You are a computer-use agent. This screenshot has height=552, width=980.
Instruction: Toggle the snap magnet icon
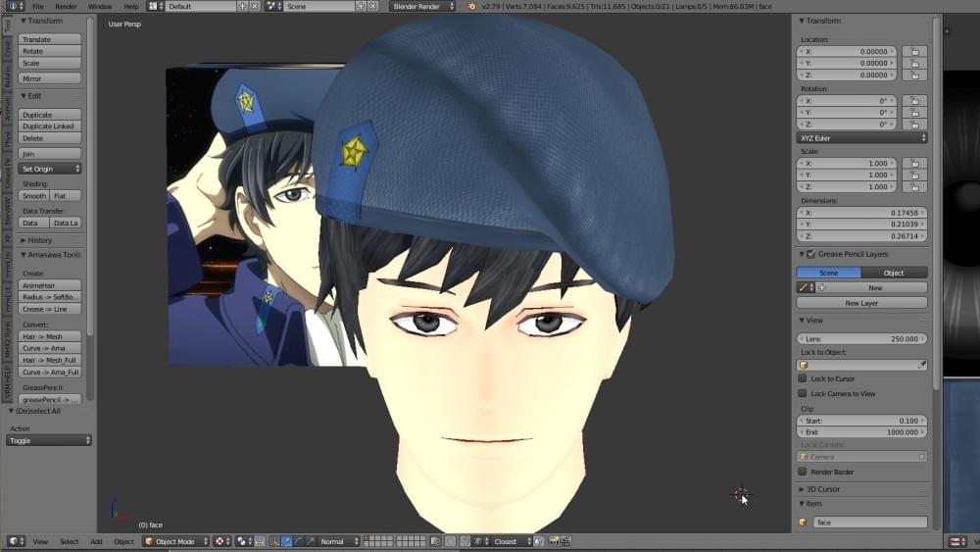[465, 541]
